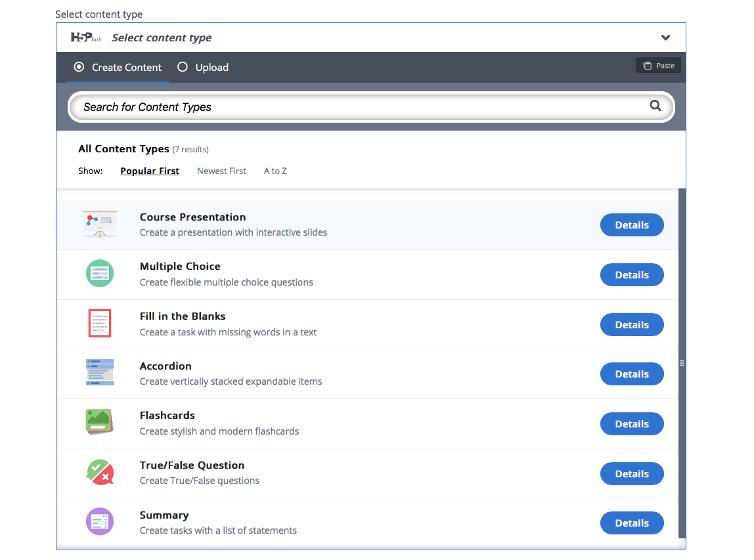754x560 pixels.
Task: Select the Fill in the Blanks title
Action: click(183, 316)
